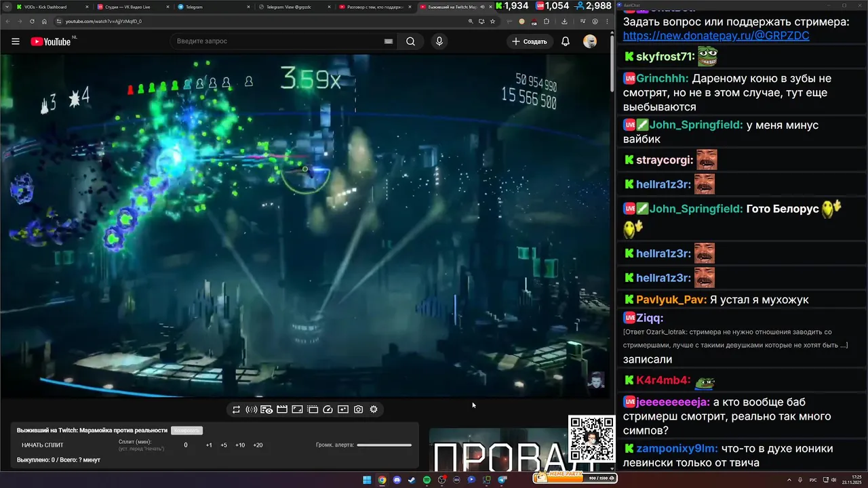The image size is (868, 488).
Task: Expand the system tray hidden icons chevron
Action: tap(789, 480)
